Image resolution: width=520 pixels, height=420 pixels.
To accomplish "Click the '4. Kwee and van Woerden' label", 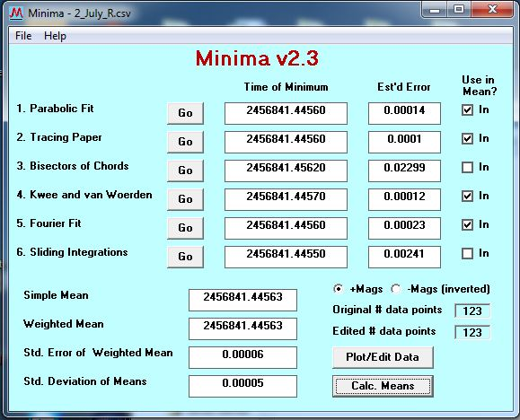I will point(84,195).
